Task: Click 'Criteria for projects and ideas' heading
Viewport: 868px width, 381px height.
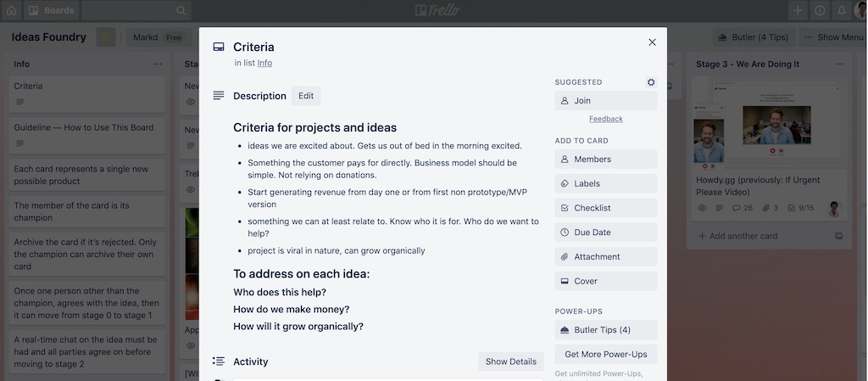Action: click(315, 127)
